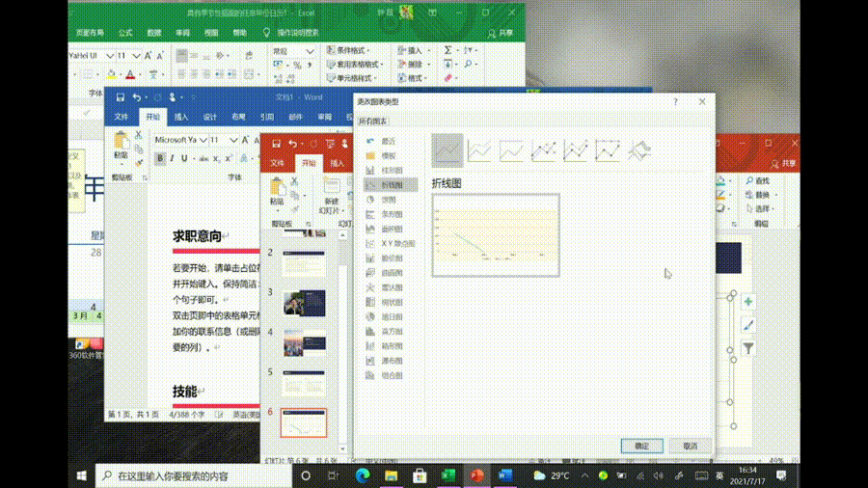Select 饼图 chart category in dialog
Image resolution: width=868 pixels, height=488 pixels.
point(391,200)
